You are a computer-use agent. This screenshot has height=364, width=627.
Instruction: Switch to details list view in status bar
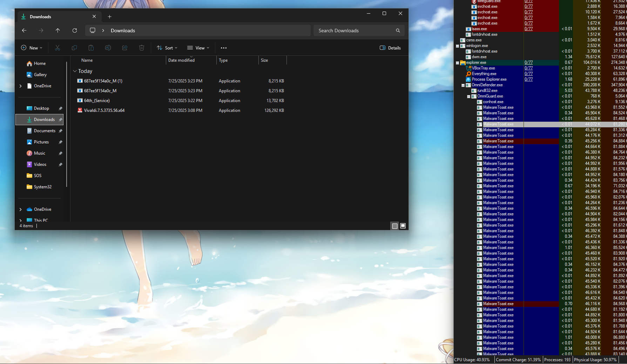(x=395, y=226)
